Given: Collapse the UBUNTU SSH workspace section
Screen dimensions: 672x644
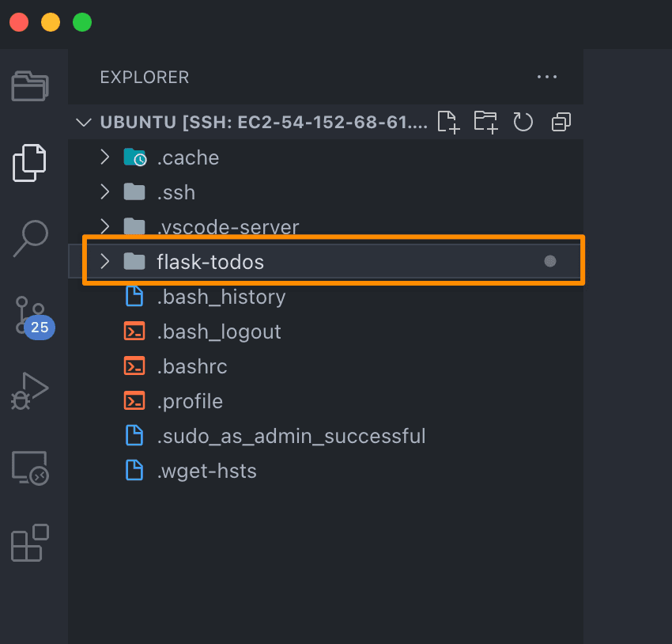Looking at the screenshot, I should click(83, 122).
